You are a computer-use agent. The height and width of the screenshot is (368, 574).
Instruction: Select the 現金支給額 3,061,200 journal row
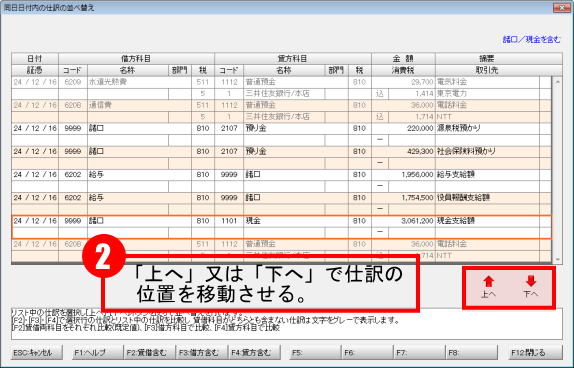coord(281,227)
